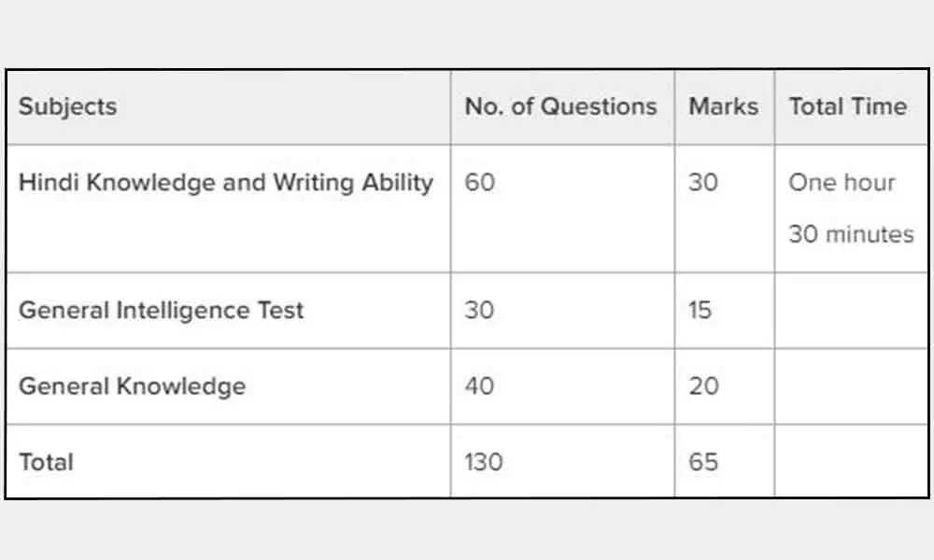This screenshot has width=934, height=560.
Task: Select the 60 questions cell
Action: tap(479, 182)
